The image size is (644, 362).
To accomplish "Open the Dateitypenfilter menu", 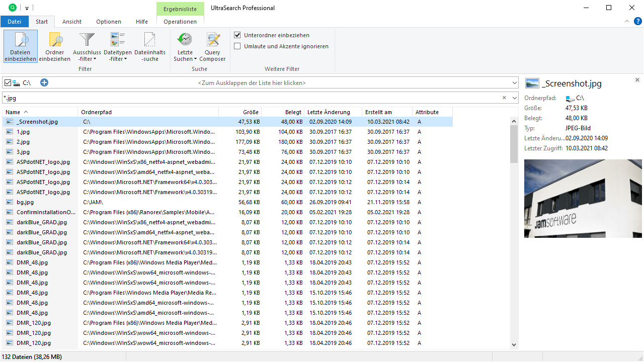I will 118,46.
